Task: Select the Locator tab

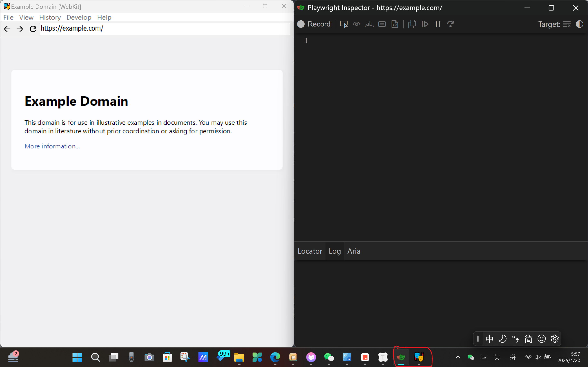Action: pyautogui.click(x=310, y=251)
